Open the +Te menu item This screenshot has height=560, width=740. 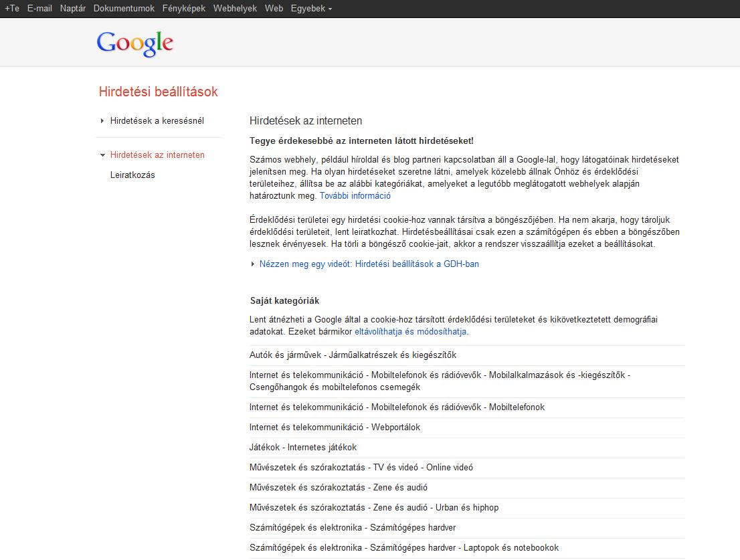pyautogui.click(x=12, y=9)
